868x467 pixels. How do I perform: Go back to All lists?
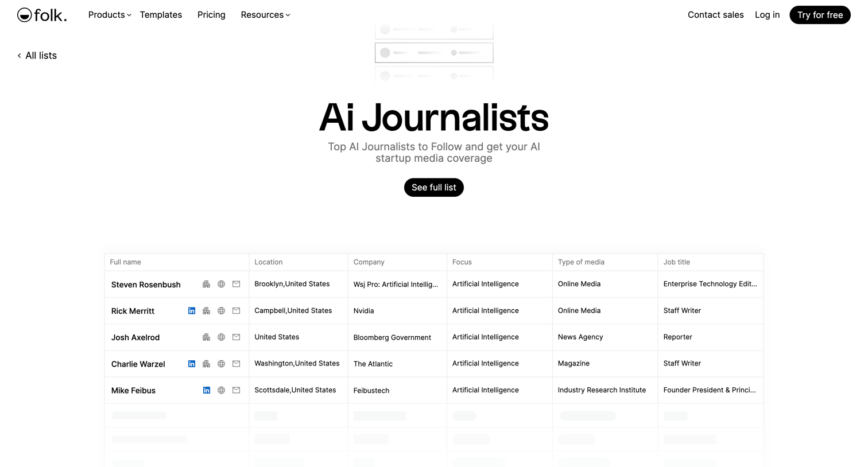[37, 56]
